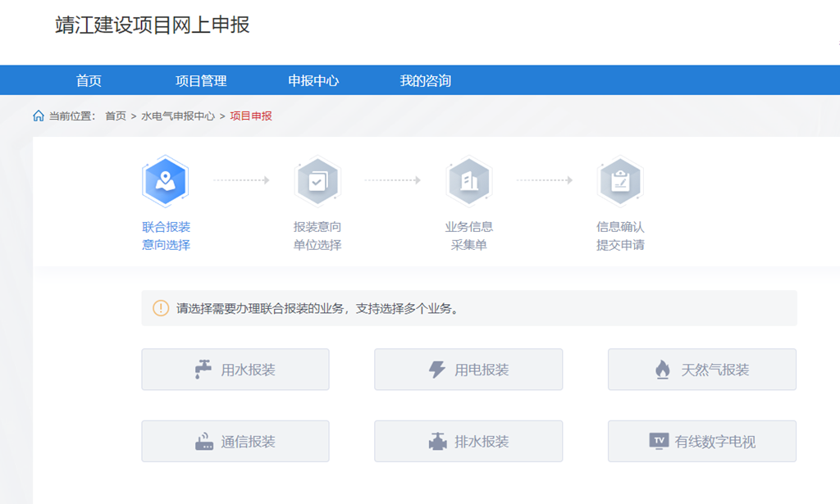
Task: Click the 首页 breadcrumb link
Action: [116, 116]
